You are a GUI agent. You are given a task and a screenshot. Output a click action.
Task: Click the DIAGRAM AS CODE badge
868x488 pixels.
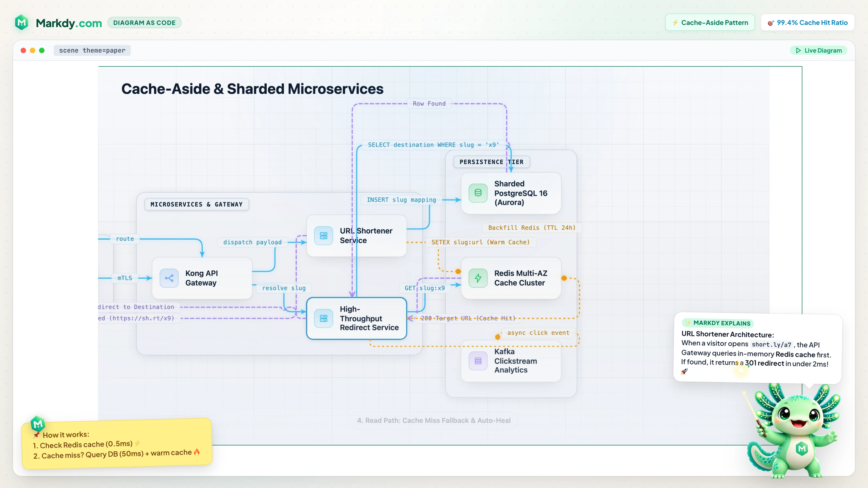(144, 23)
